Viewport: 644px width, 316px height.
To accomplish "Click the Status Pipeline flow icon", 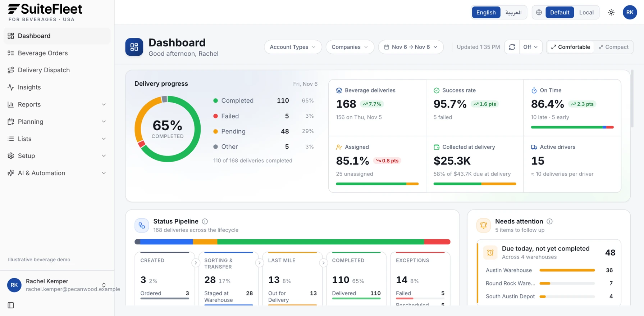I will (142, 226).
